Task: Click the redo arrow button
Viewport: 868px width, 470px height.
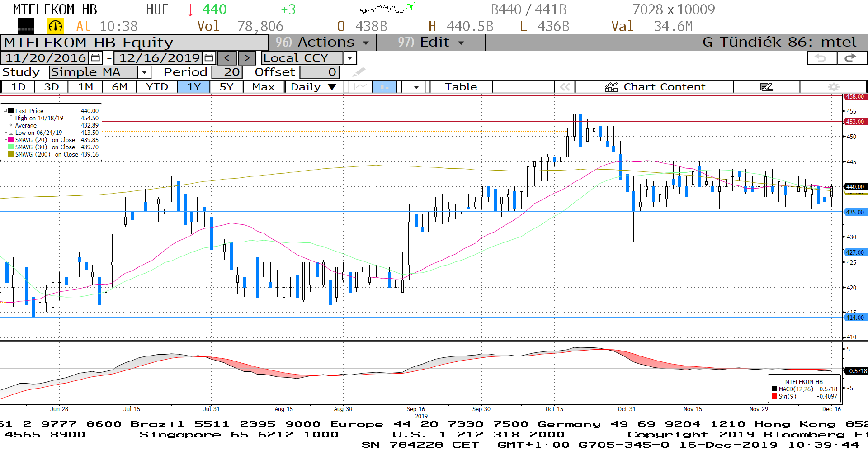Action: (x=851, y=58)
